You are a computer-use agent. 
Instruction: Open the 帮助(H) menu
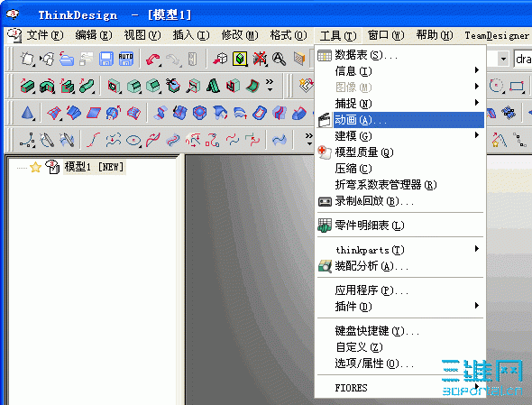tap(435, 35)
